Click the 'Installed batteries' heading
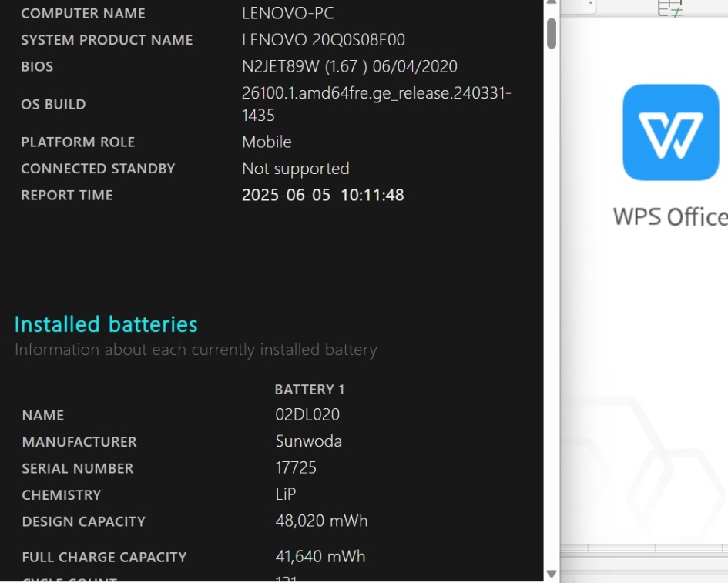This screenshot has width=728, height=583. 106,324
